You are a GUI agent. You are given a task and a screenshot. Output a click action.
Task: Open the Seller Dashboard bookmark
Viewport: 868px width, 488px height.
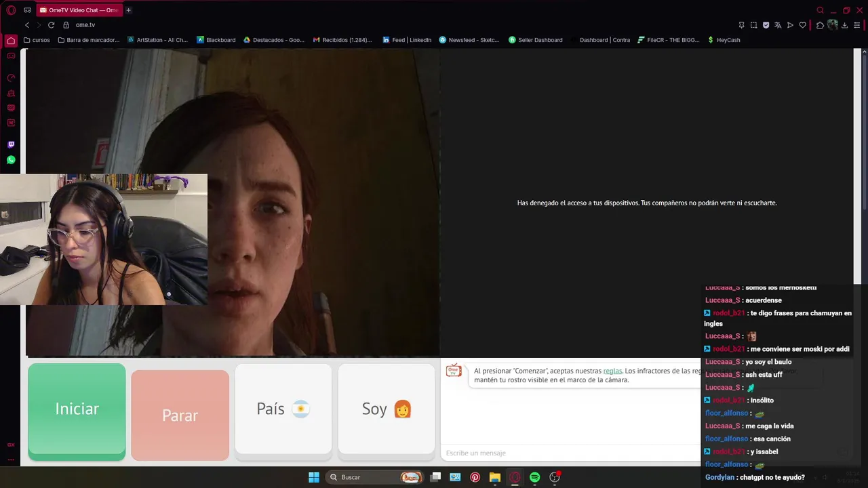tap(536, 40)
